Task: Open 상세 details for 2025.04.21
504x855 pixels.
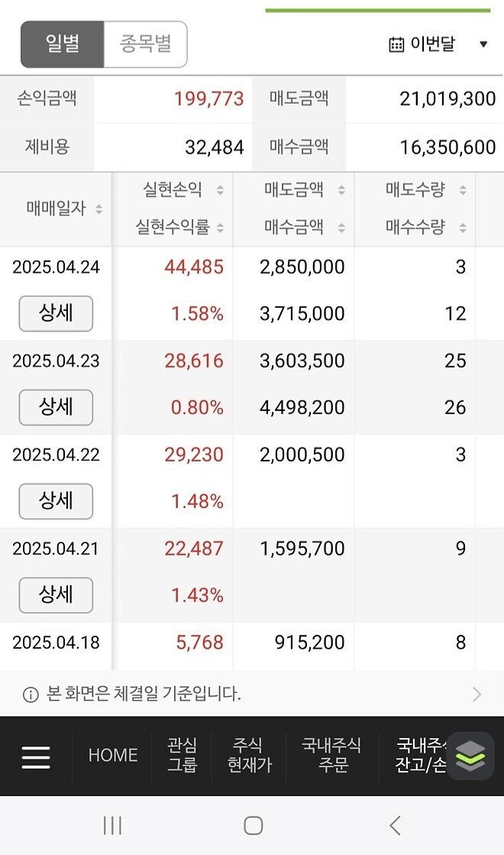Action: 55,595
